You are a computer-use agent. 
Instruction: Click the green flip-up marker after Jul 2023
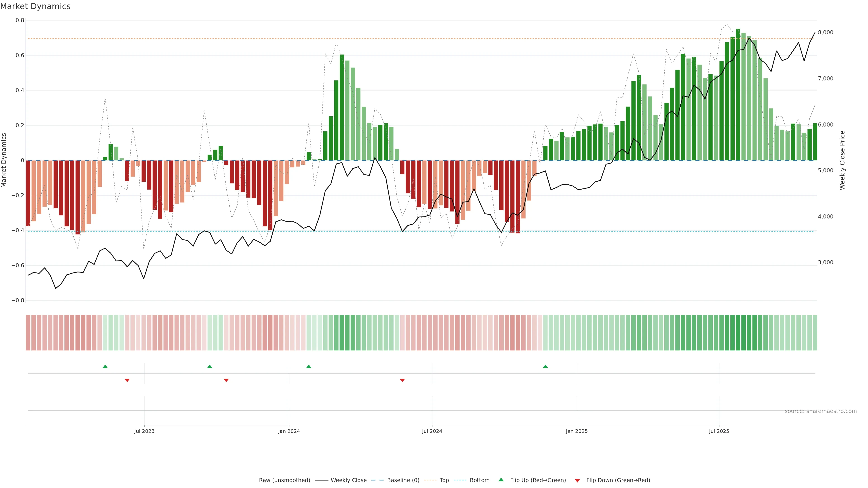[210, 366]
